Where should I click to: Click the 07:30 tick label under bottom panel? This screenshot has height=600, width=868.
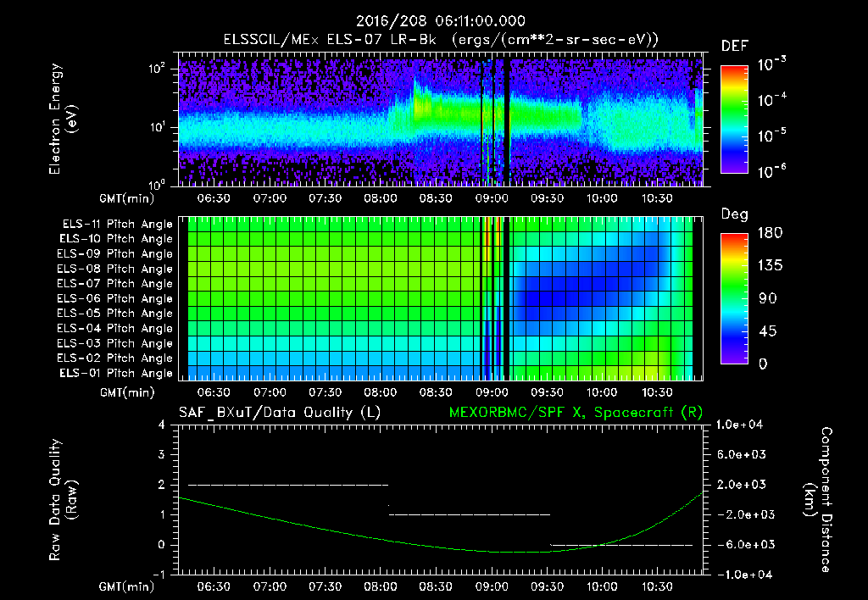325,586
